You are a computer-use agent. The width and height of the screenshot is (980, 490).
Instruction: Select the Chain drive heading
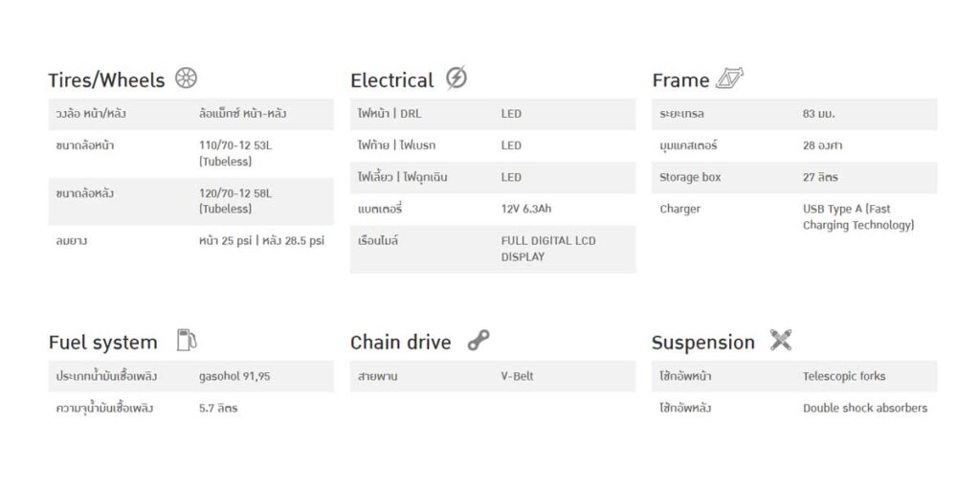click(401, 343)
